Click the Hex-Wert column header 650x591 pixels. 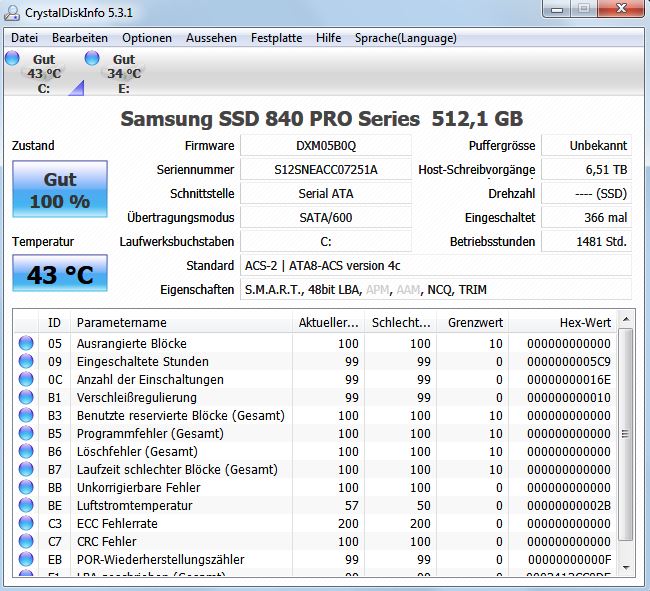pyautogui.click(x=563, y=322)
